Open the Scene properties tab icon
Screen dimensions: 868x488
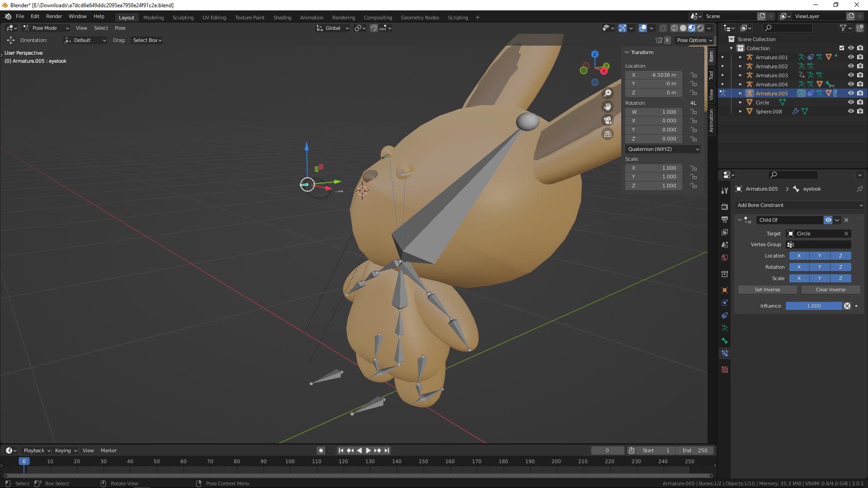point(725,244)
